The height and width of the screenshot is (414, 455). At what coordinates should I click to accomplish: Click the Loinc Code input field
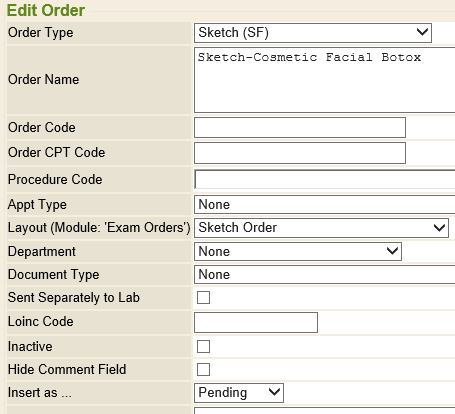256,322
